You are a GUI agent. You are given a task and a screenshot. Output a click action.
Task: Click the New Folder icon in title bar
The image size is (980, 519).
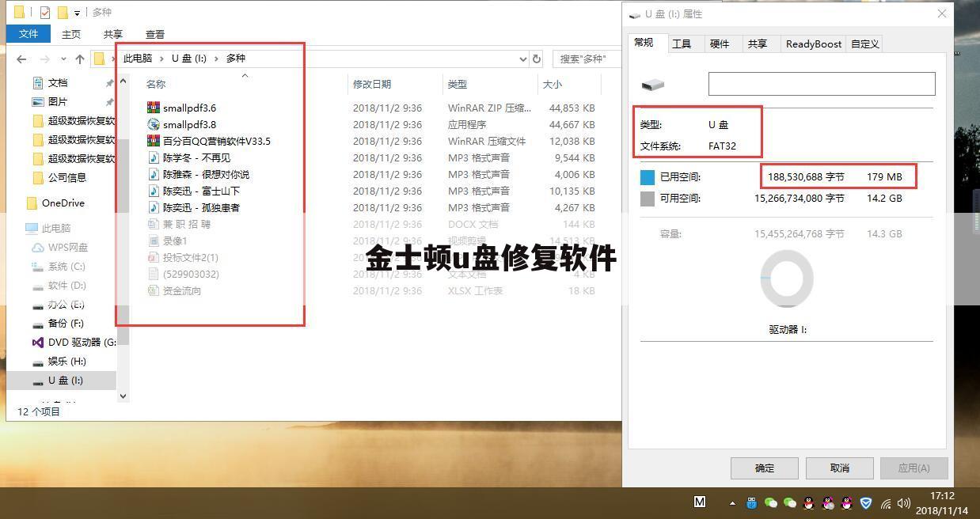pyautogui.click(x=63, y=12)
